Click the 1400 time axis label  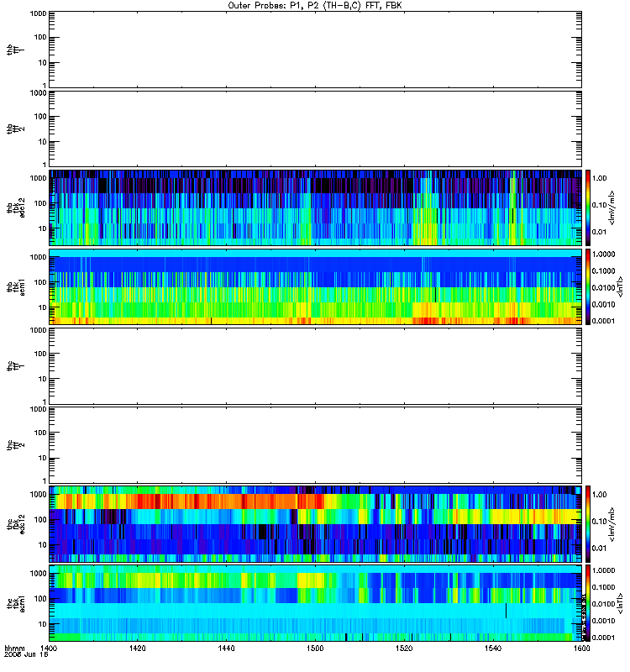[49, 648]
